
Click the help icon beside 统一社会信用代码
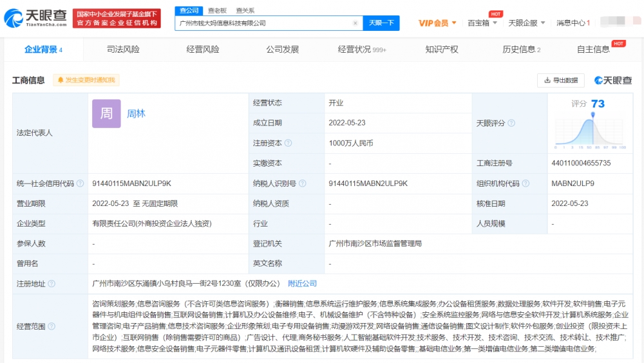[x=80, y=183]
